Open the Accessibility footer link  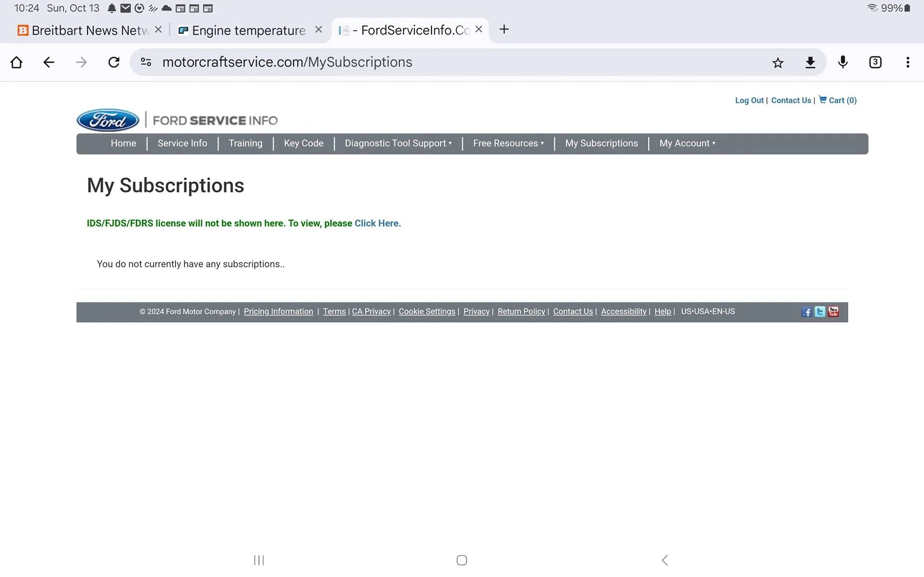[624, 312]
